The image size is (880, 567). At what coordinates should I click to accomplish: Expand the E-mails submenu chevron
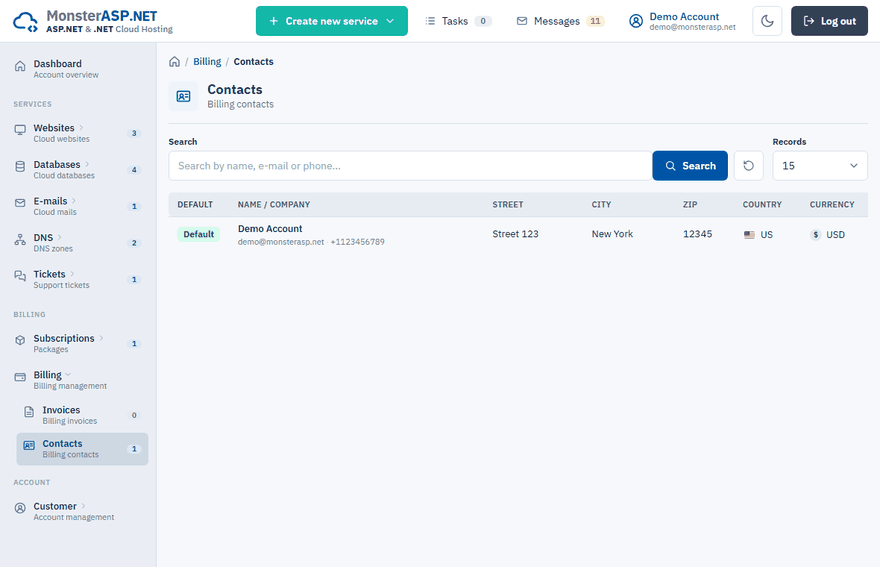[74, 201]
